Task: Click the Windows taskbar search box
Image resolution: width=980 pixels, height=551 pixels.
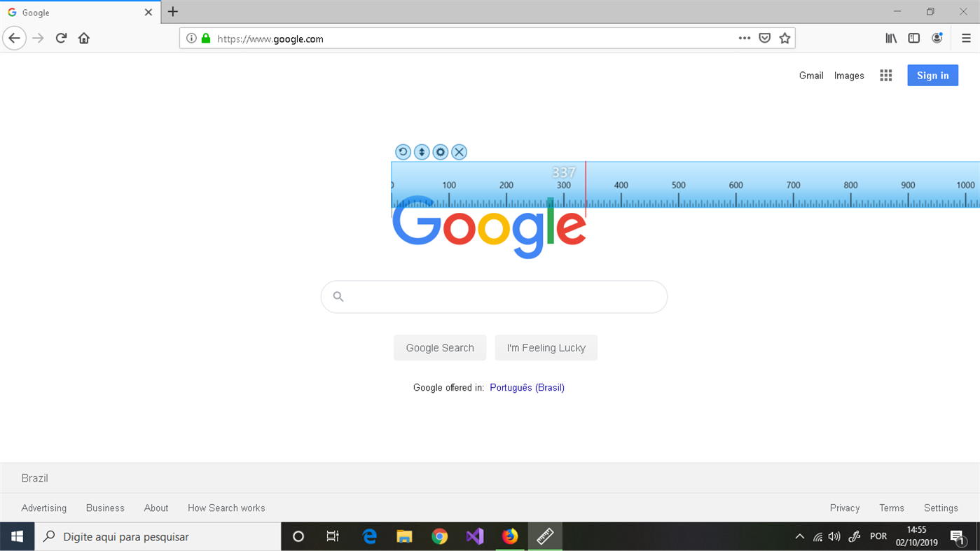Action: point(158,536)
